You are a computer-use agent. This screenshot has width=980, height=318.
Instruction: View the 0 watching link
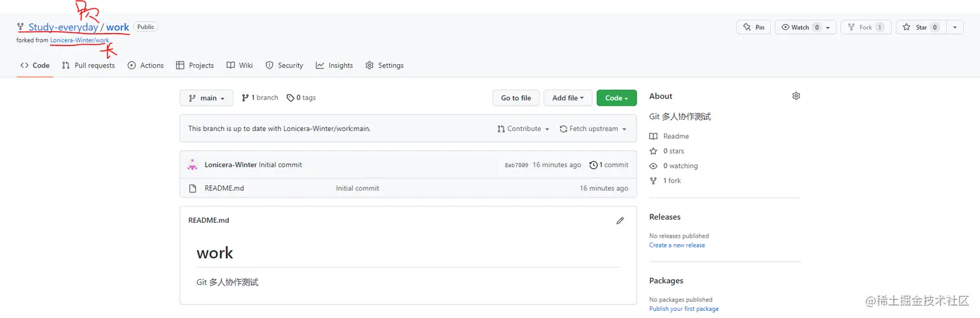coord(673,166)
